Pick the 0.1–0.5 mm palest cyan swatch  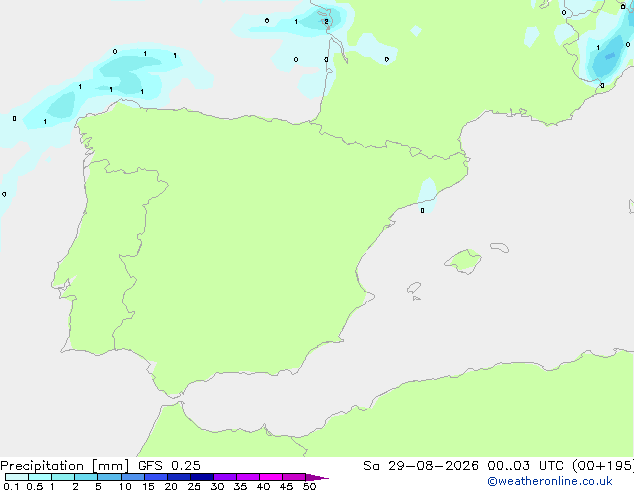pyautogui.click(x=17, y=477)
